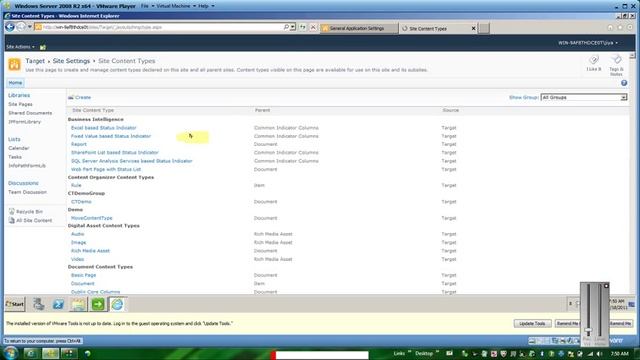Select the Site Content Types browser tab
This screenshot has height=360, width=640.
[x=438, y=29]
